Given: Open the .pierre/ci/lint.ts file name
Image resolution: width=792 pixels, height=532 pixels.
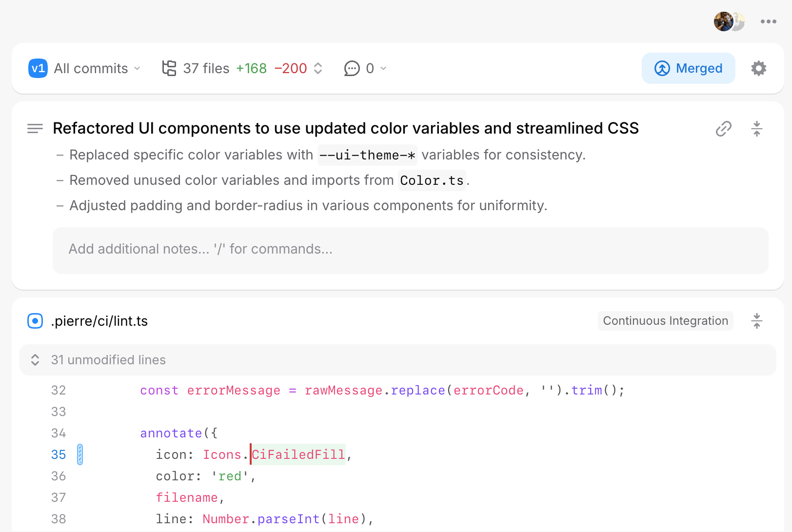Looking at the screenshot, I should point(99,321).
